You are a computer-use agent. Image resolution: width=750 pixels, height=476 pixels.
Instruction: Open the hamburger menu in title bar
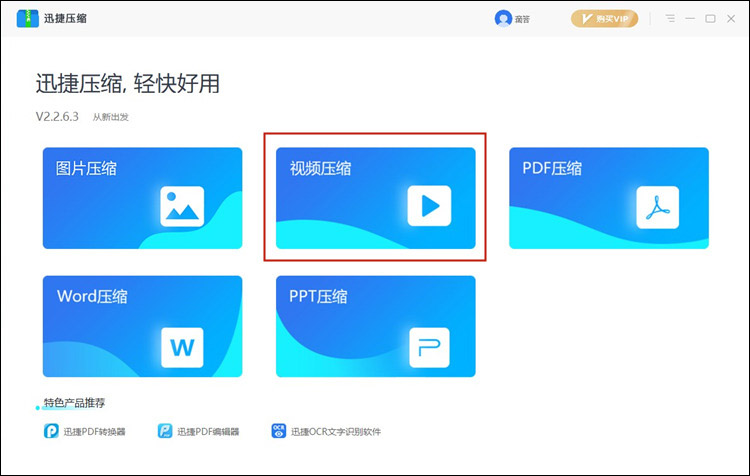point(670,18)
